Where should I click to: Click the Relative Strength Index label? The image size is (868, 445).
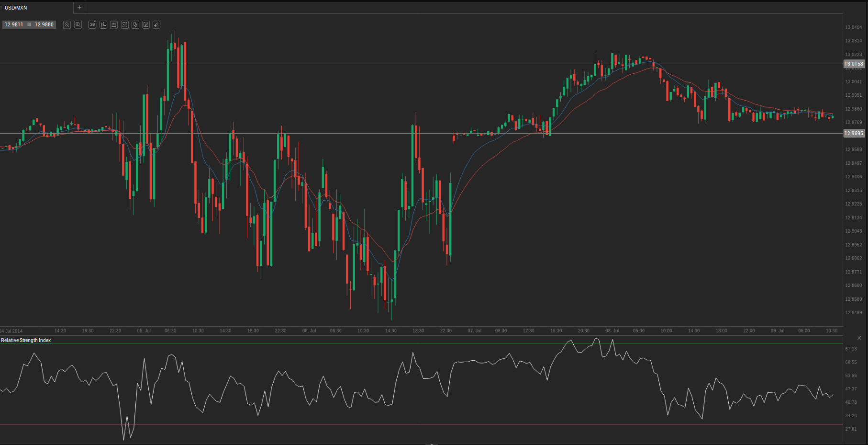pyautogui.click(x=26, y=340)
